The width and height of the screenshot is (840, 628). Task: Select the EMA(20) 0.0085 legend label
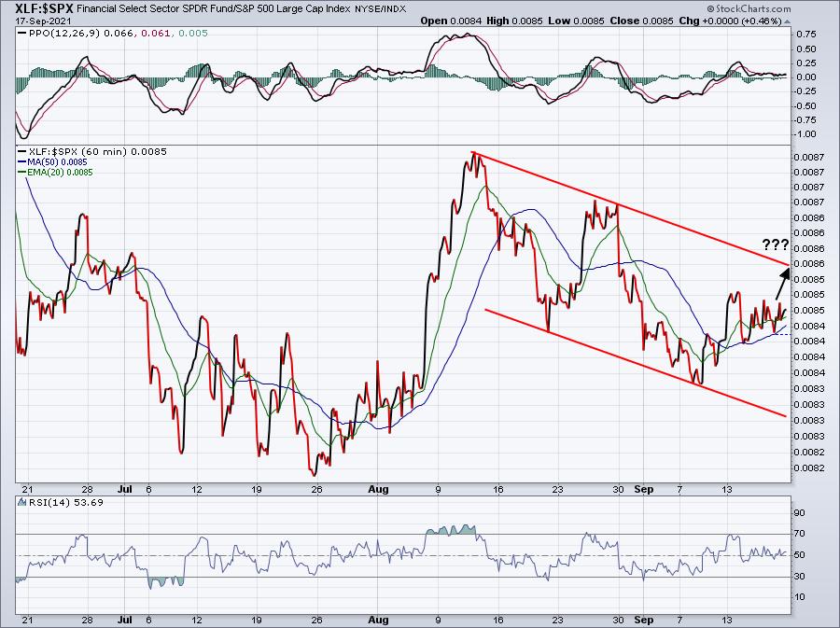pyautogui.click(x=60, y=173)
